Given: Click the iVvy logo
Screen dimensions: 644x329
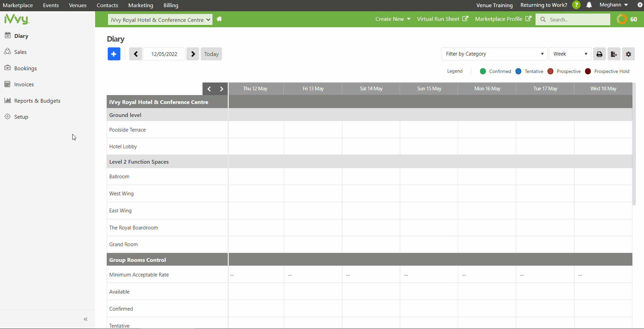Looking at the screenshot, I should pyautogui.click(x=17, y=19).
